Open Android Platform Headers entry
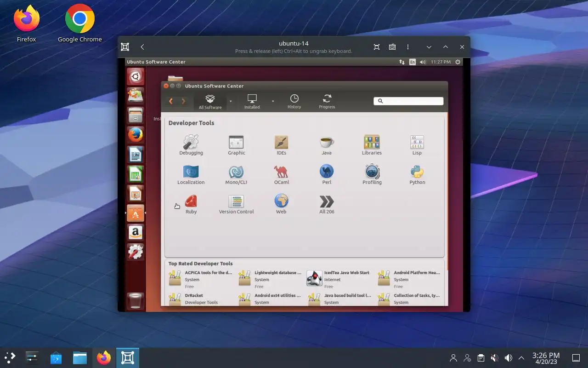The width and height of the screenshot is (588, 368). click(408, 279)
